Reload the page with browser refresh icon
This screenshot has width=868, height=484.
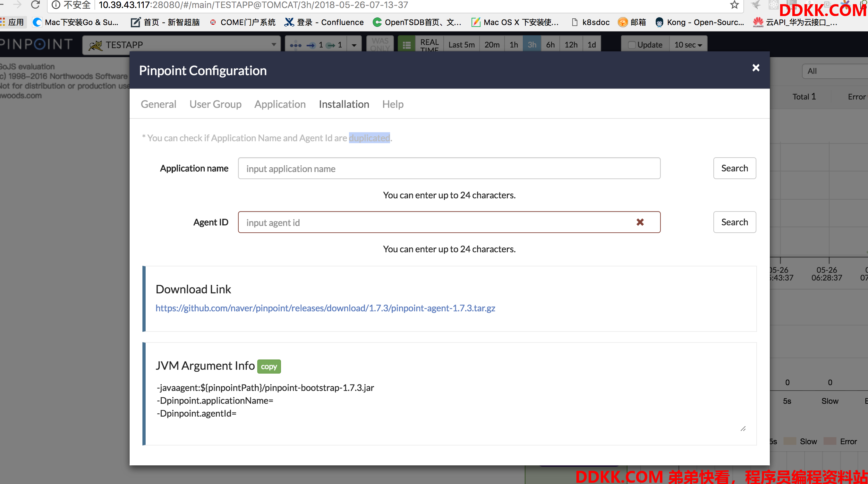click(35, 4)
